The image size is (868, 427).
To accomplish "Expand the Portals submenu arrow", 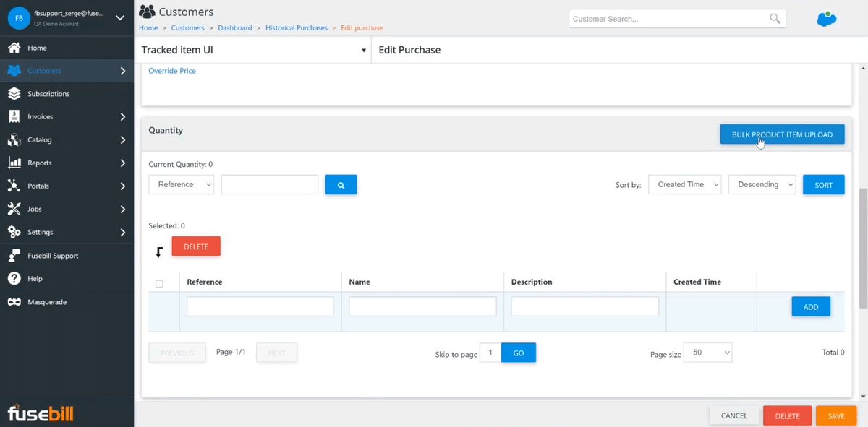I will (x=123, y=186).
